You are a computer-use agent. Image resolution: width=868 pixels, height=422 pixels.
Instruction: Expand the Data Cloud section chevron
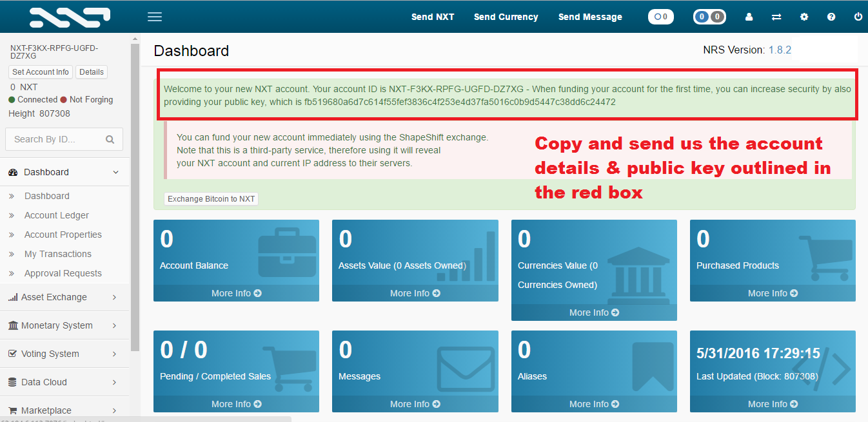pyautogui.click(x=114, y=382)
